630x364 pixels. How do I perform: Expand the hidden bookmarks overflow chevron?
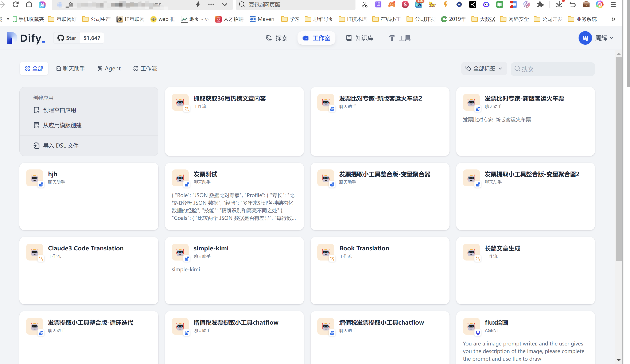tap(613, 19)
